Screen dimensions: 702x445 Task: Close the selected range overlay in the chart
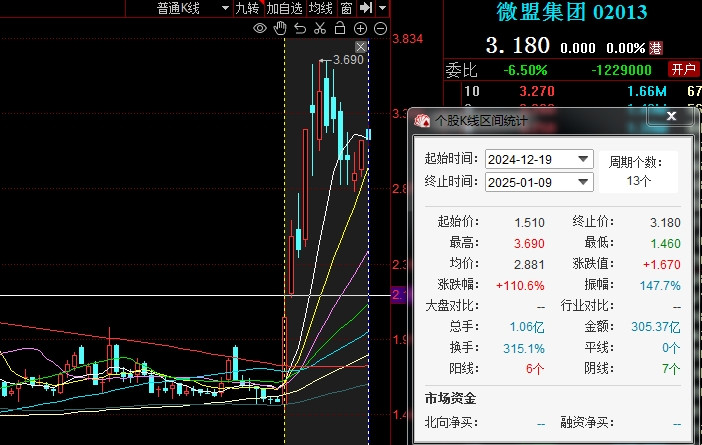point(361,47)
